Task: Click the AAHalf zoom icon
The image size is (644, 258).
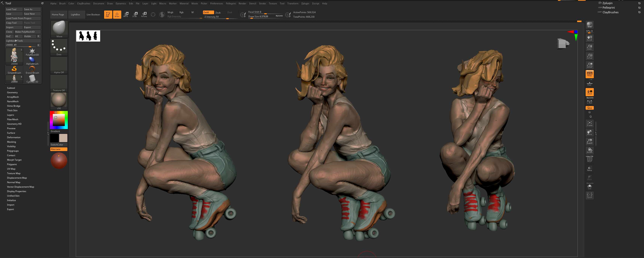Action: [589, 65]
